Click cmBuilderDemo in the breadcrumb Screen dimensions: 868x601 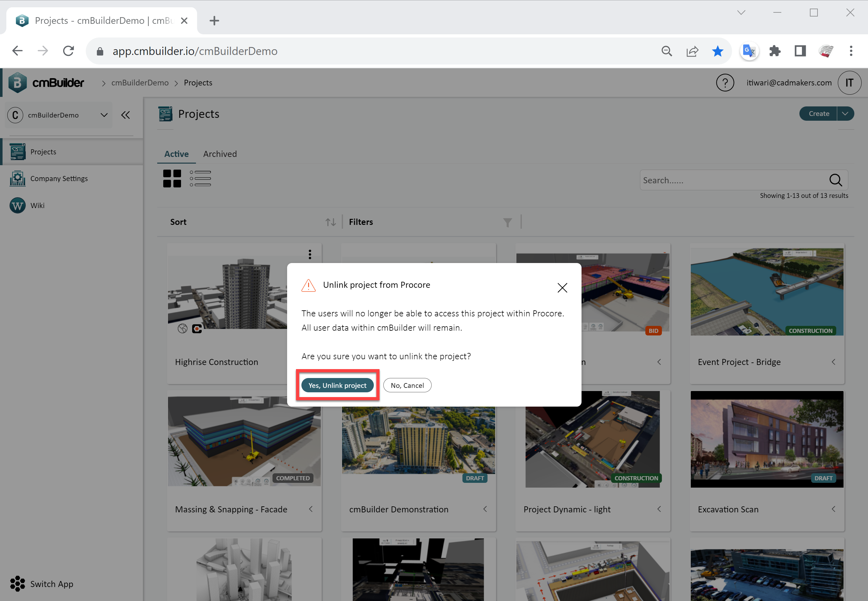[140, 83]
